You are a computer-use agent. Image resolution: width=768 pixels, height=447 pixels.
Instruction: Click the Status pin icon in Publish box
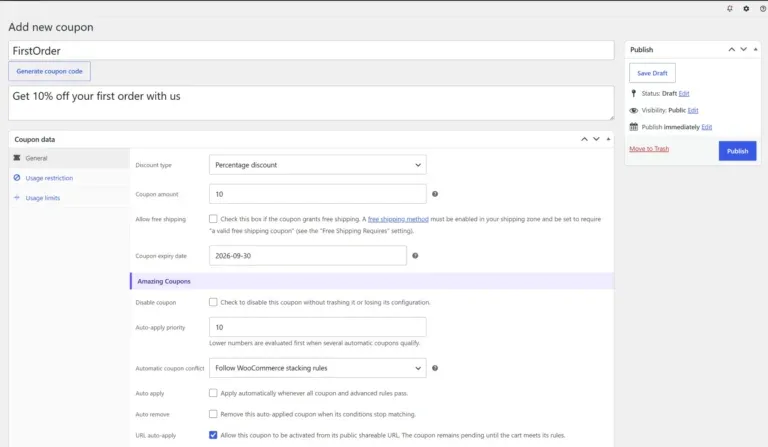[x=633, y=93]
